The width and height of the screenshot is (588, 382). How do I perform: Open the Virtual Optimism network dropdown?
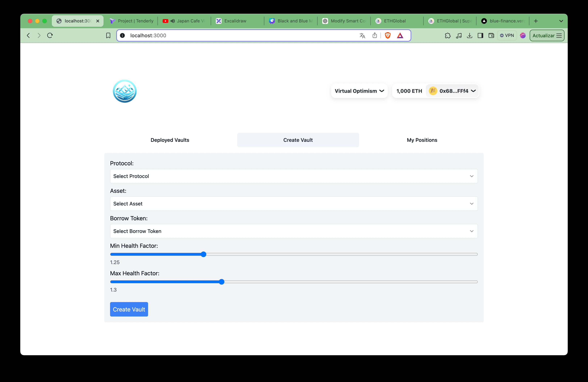point(359,91)
